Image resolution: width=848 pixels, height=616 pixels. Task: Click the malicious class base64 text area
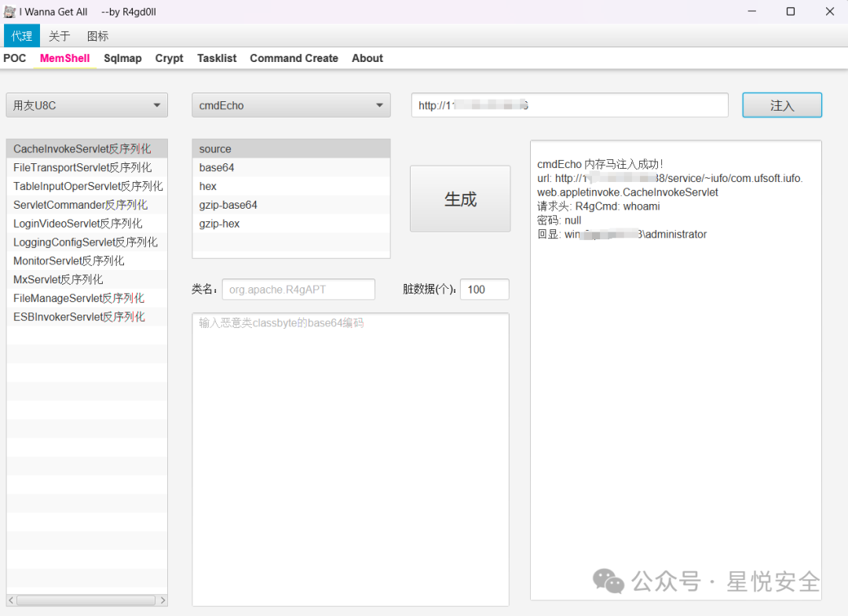pyautogui.click(x=350, y=459)
